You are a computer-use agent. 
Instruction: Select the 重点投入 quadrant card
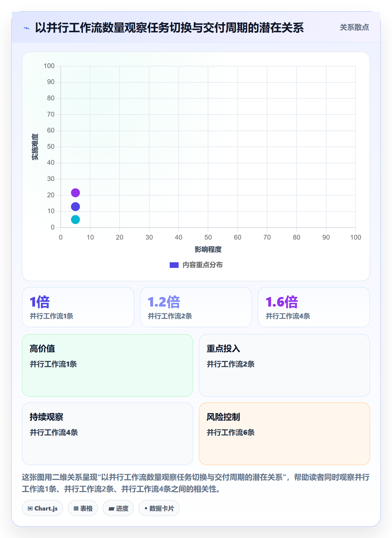click(x=284, y=365)
